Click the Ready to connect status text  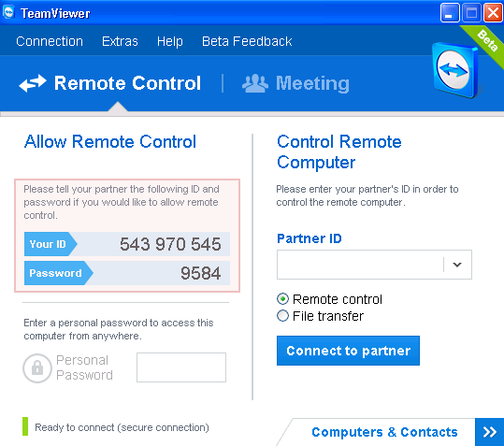tap(122, 427)
